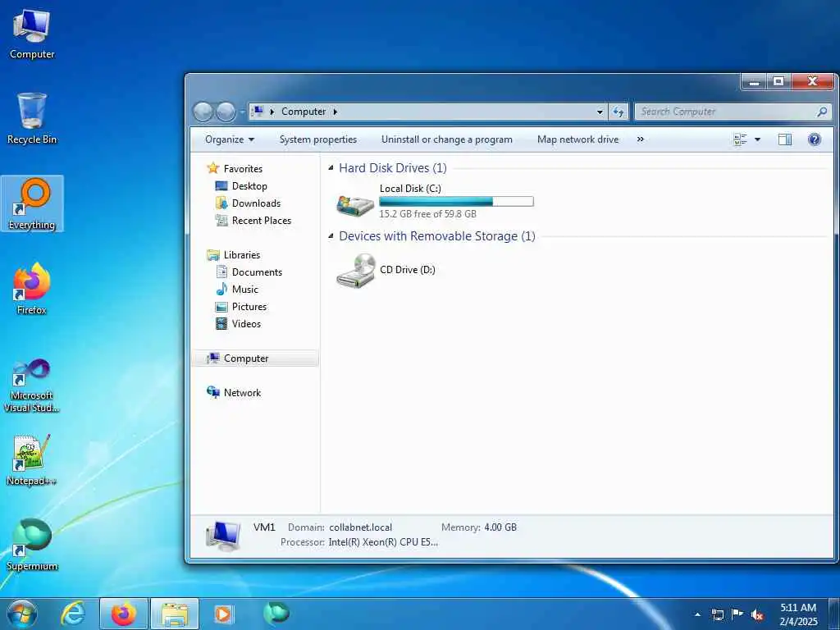Show hidden tray icons arrow
Viewport: 840px width, 630px height.
point(697,615)
